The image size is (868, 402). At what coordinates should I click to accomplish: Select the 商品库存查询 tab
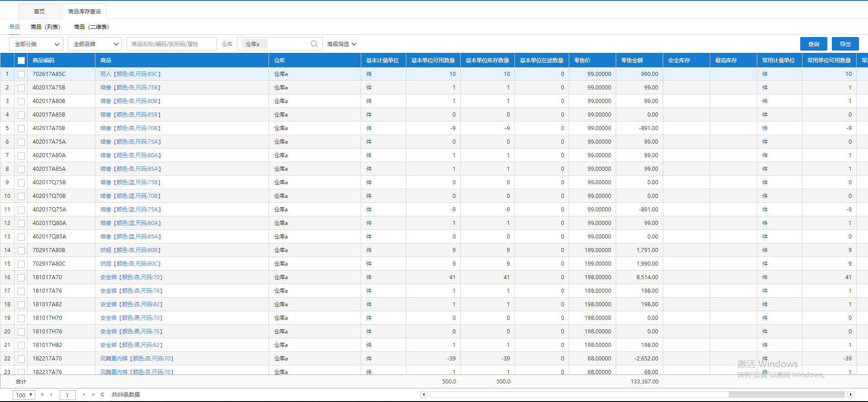[85, 11]
